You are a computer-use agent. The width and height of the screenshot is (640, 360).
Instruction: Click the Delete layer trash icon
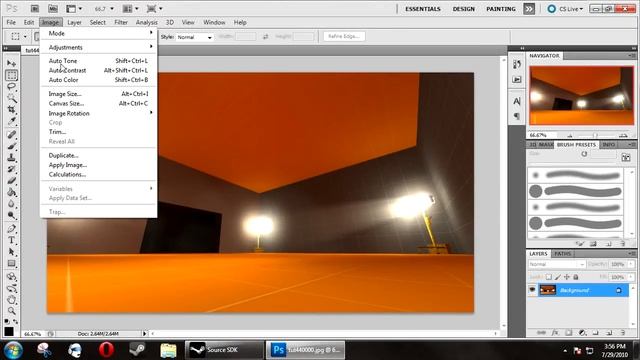click(622, 333)
